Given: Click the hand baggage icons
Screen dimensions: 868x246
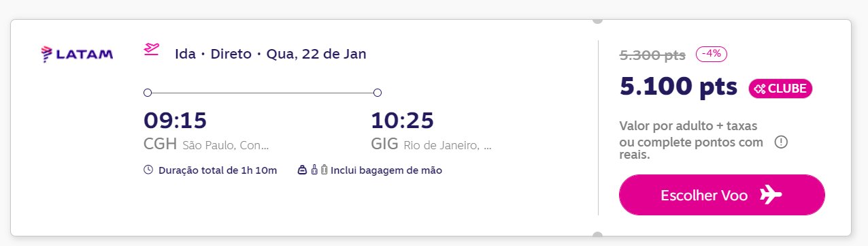Looking at the screenshot, I should coord(313,170).
